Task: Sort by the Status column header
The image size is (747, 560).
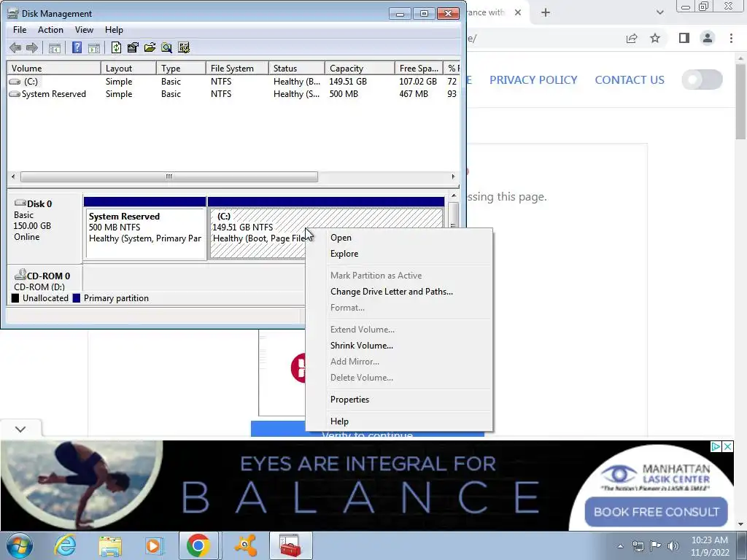Action: pyautogui.click(x=297, y=68)
